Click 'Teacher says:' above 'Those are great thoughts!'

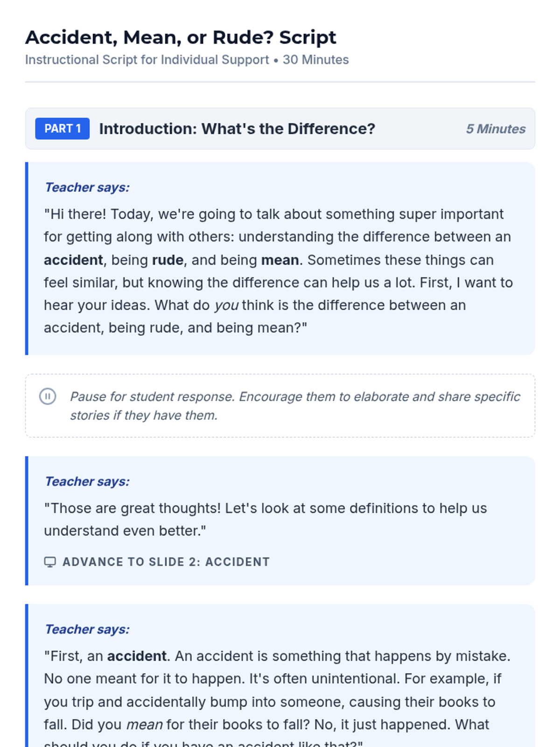click(87, 481)
